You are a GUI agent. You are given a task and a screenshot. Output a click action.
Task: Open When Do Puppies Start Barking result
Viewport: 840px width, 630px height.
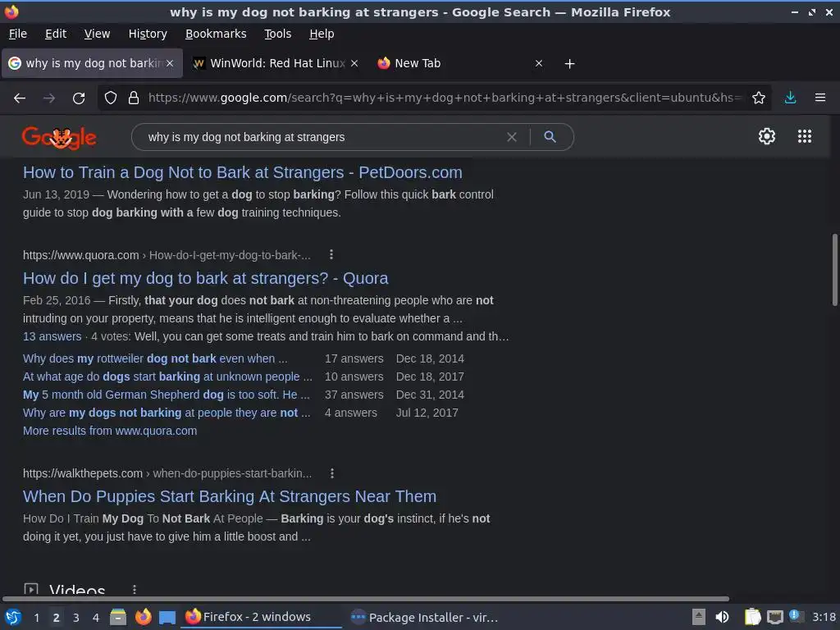pos(230,496)
